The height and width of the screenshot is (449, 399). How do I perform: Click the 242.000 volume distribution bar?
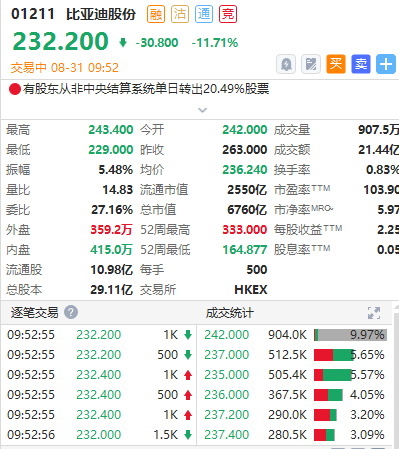point(350,335)
